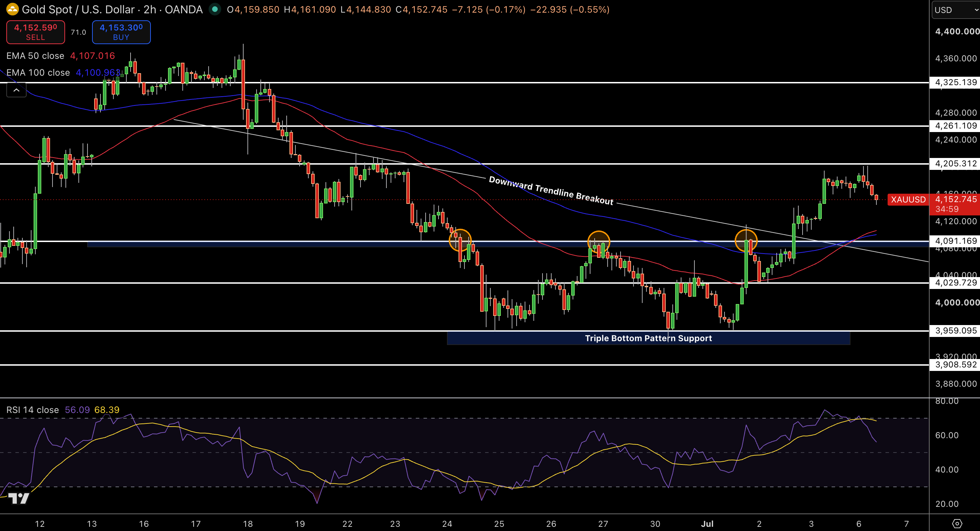
Task: Click the first orange circle marker near 24
Action: coord(460,240)
